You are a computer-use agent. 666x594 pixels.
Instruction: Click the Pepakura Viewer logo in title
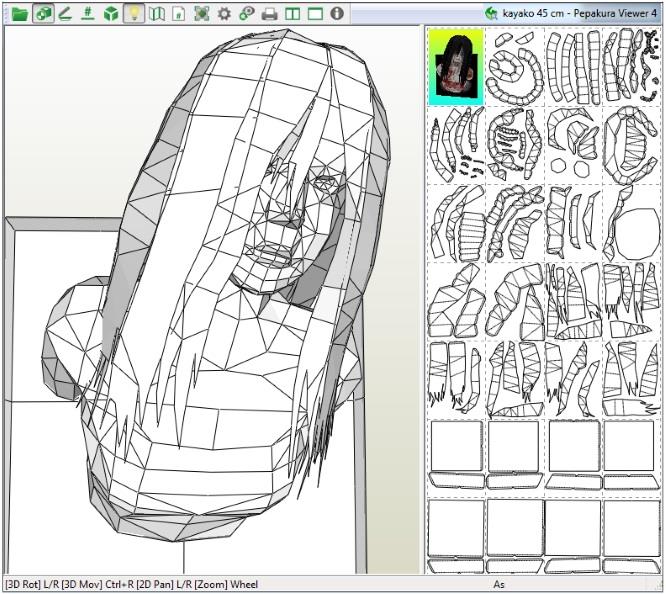(x=491, y=14)
